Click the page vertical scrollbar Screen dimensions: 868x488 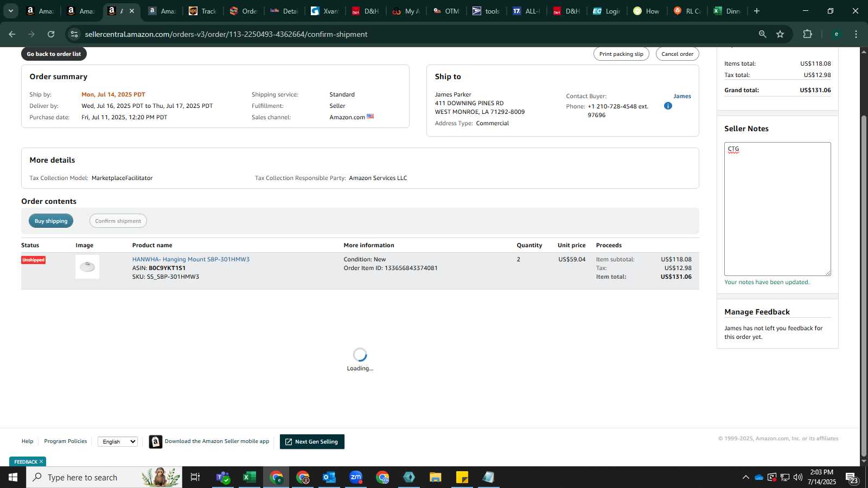[x=864, y=286]
